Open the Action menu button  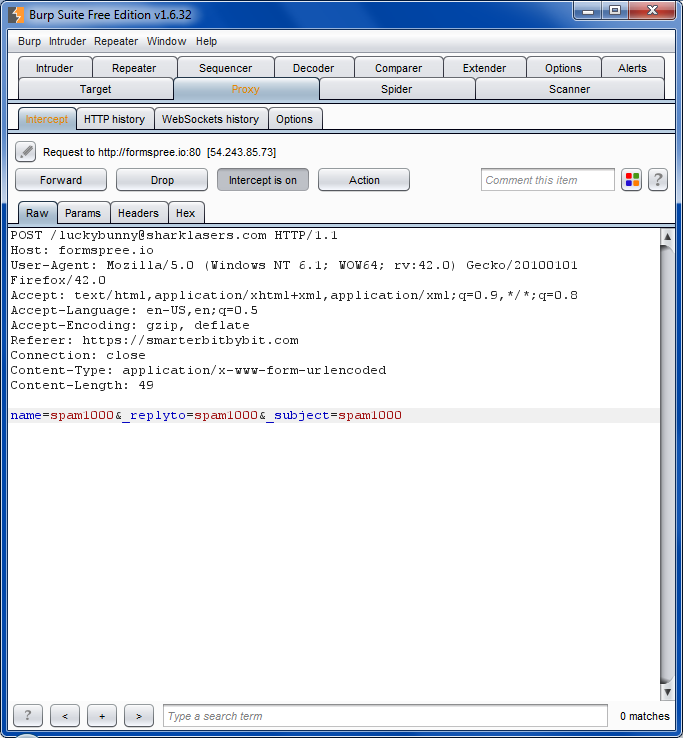[x=364, y=180]
